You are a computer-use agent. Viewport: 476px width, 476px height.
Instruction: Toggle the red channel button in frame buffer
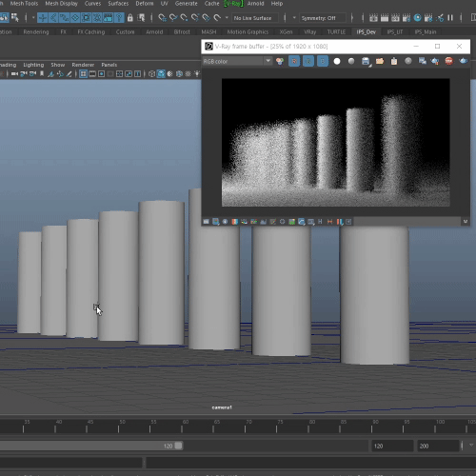pyautogui.click(x=294, y=61)
